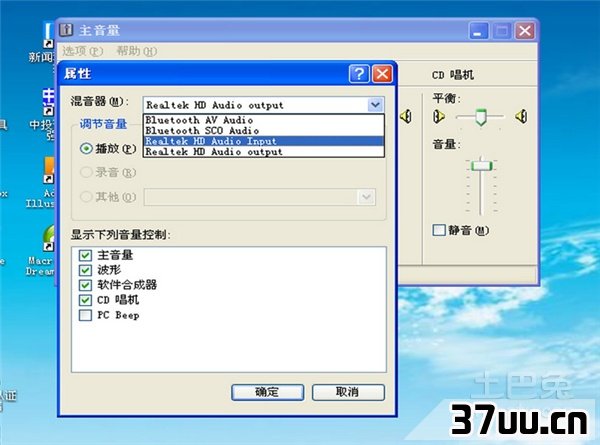This screenshot has height=445, width=600.
Task: Toggle the 静音 mute checkbox for CD 唱机
Action: click(x=439, y=230)
